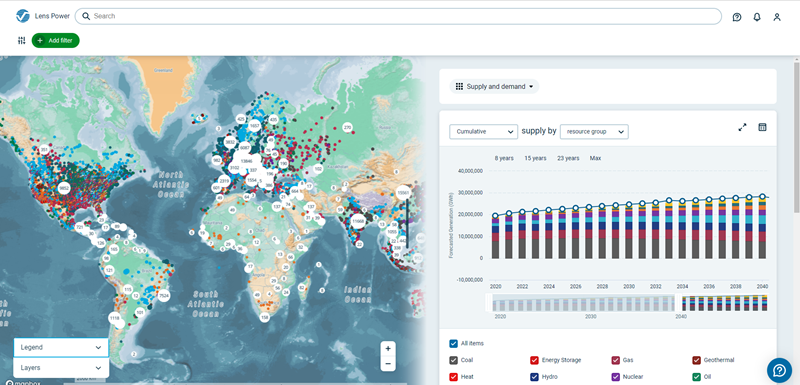Click the shaded navigator range window
The image size is (800, 385).
click(584, 303)
